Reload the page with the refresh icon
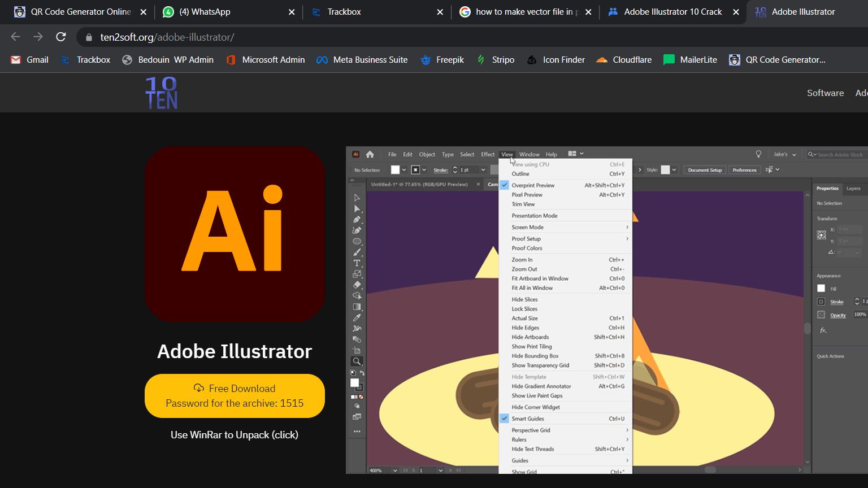The image size is (868, 488). pos(61,37)
